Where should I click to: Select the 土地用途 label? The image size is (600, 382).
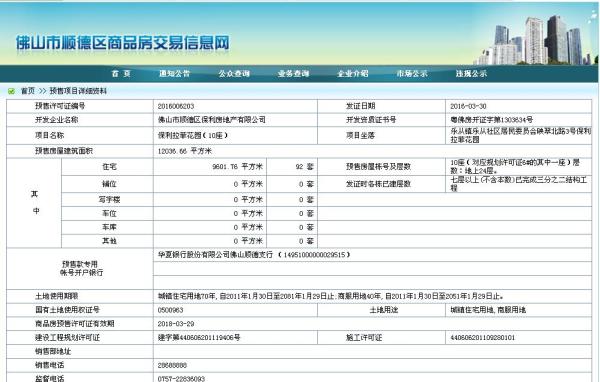(x=384, y=310)
